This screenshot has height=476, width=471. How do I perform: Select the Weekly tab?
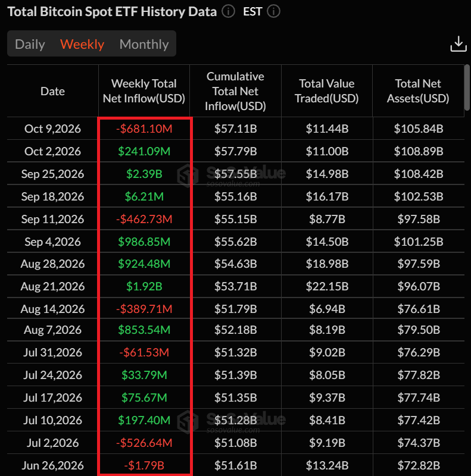pyautogui.click(x=82, y=44)
